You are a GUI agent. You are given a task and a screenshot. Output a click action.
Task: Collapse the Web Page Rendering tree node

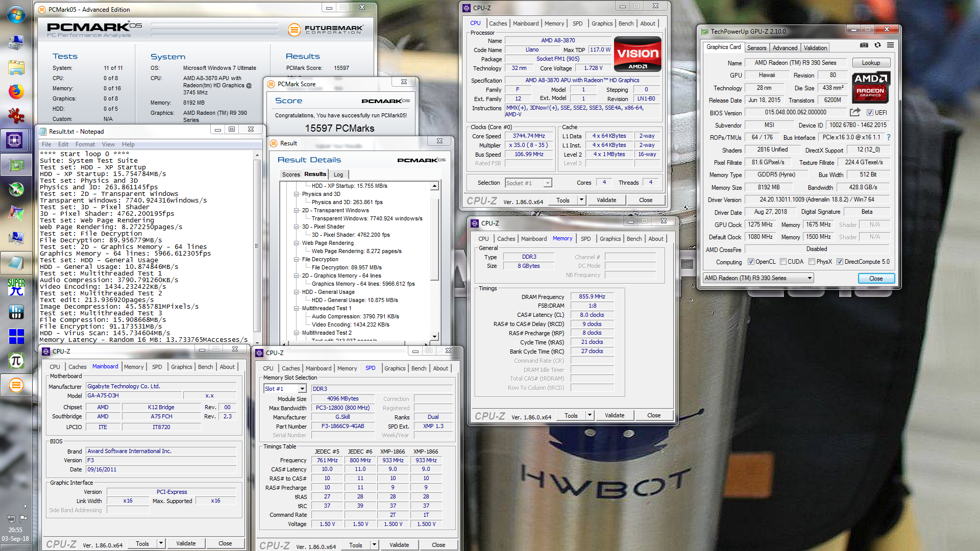(297, 243)
